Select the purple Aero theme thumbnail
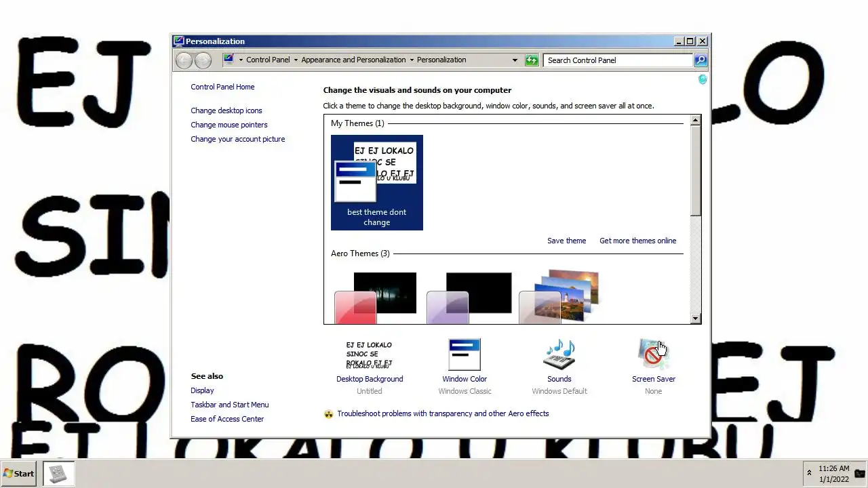The height and width of the screenshot is (488, 868). tap(469, 298)
